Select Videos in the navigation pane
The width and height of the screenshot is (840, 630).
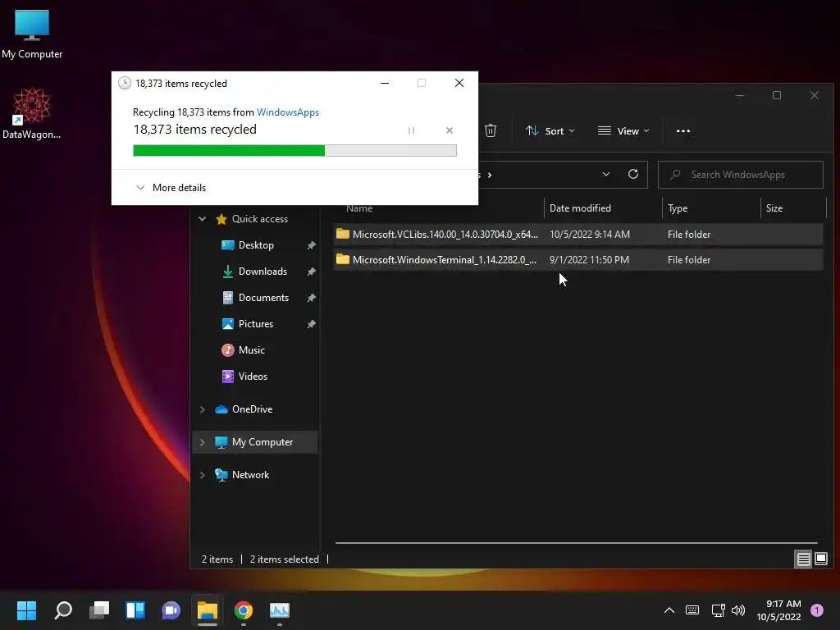253,376
